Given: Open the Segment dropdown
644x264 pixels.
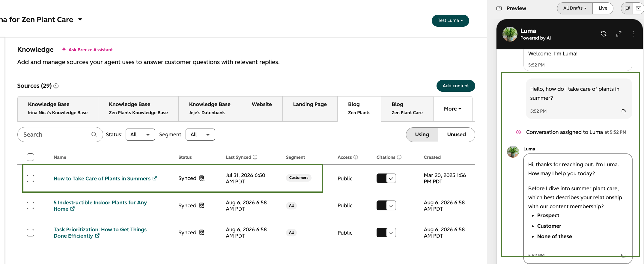Looking at the screenshot, I should [200, 135].
